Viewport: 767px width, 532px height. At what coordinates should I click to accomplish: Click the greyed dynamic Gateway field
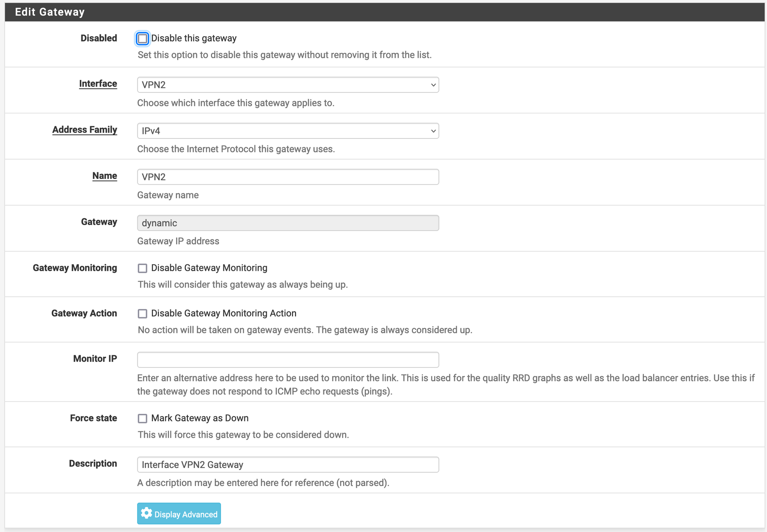point(288,223)
